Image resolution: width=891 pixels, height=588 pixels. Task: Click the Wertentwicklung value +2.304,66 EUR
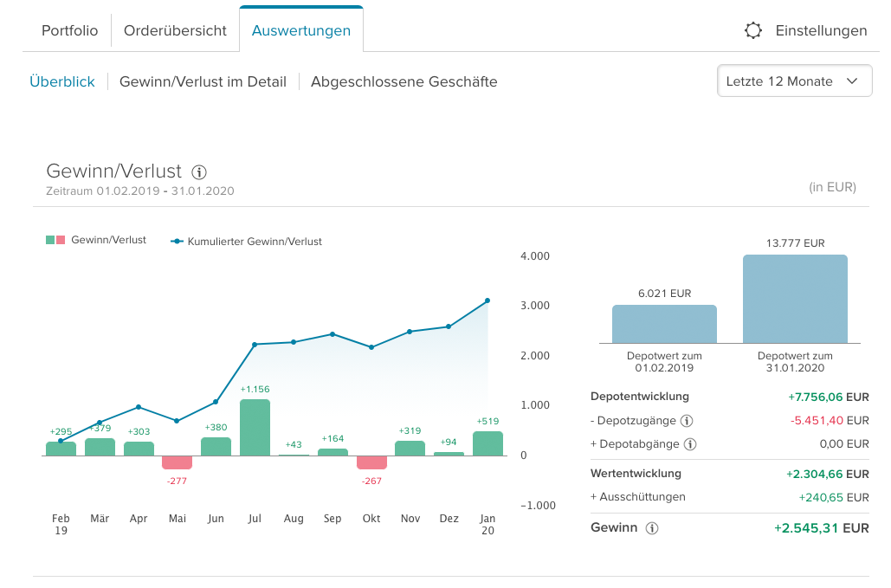tap(828, 475)
